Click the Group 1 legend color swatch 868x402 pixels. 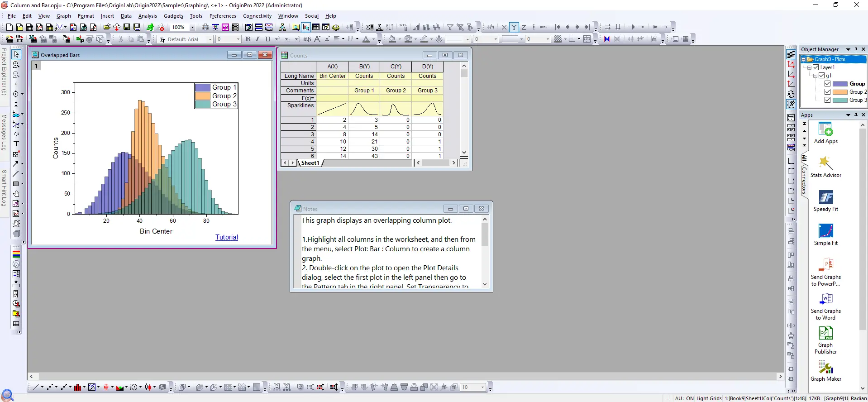[x=202, y=87]
